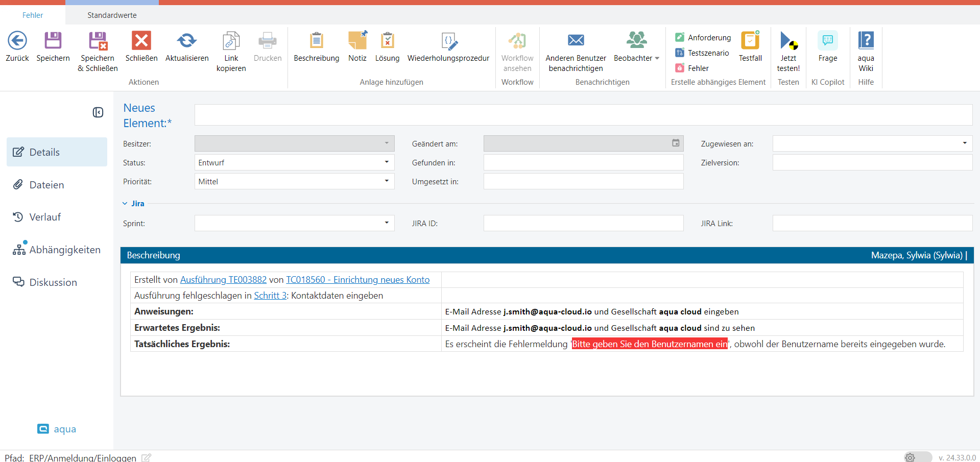
Task: Start Jetzt testen! test run
Action: tap(788, 41)
